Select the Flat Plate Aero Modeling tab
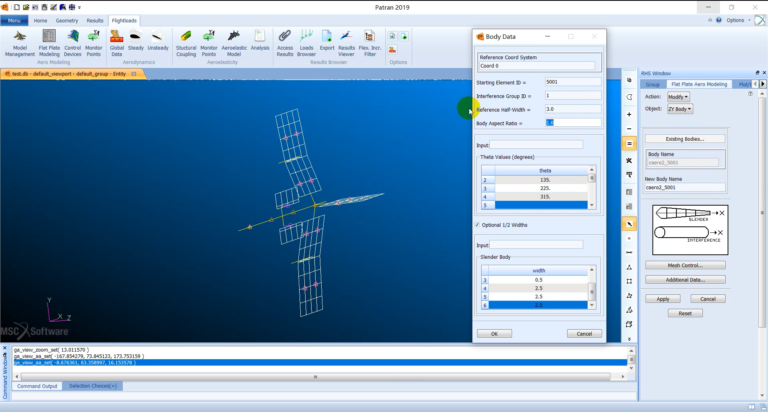768x412 pixels. 699,84
